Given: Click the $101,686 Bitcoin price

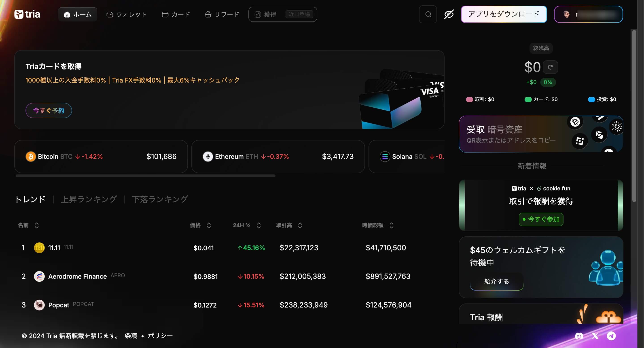Looking at the screenshot, I should coord(161,157).
